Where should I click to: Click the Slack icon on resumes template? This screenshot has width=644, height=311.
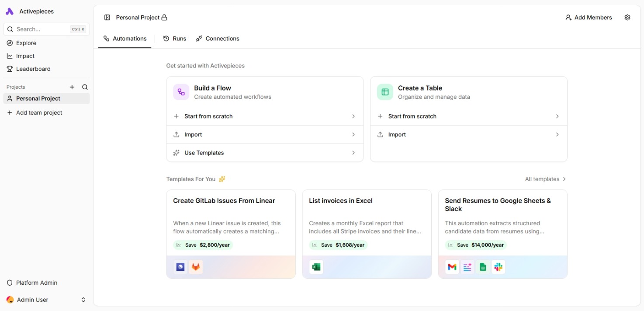coord(498,267)
